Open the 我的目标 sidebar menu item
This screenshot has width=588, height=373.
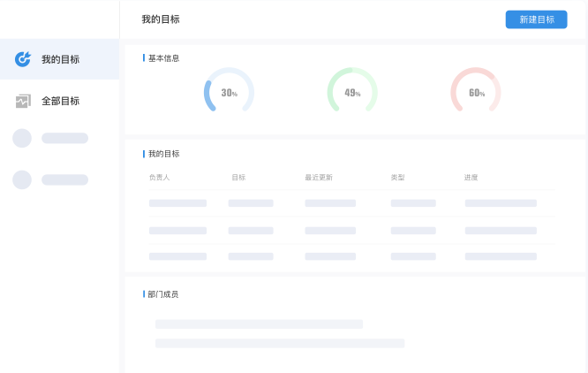point(60,59)
